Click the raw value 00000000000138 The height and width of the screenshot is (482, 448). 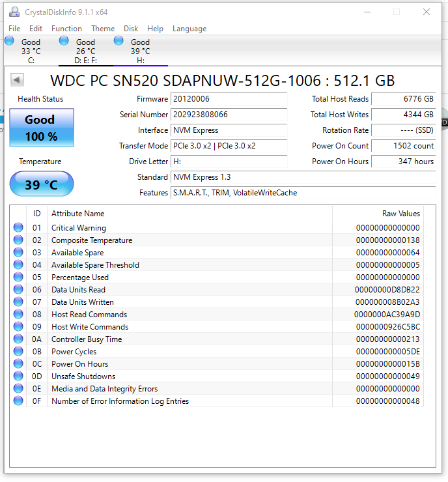(388, 240)
